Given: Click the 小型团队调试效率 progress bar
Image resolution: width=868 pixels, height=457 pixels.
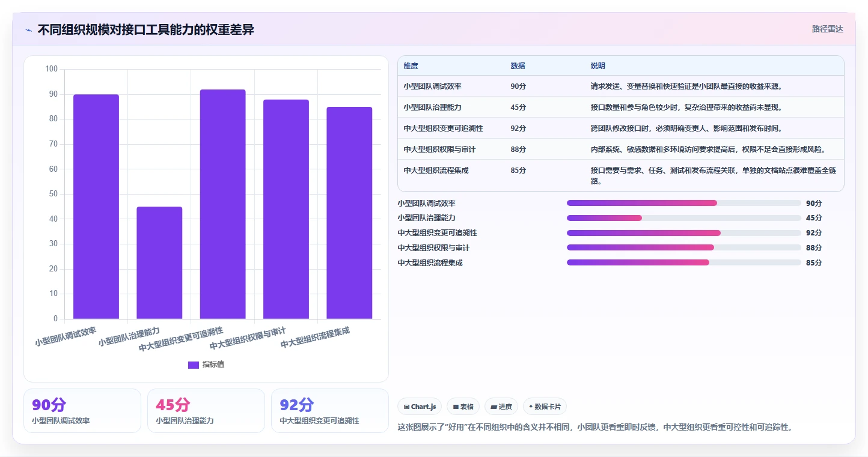Looking at the screenshot, I should tap(684, 203).
